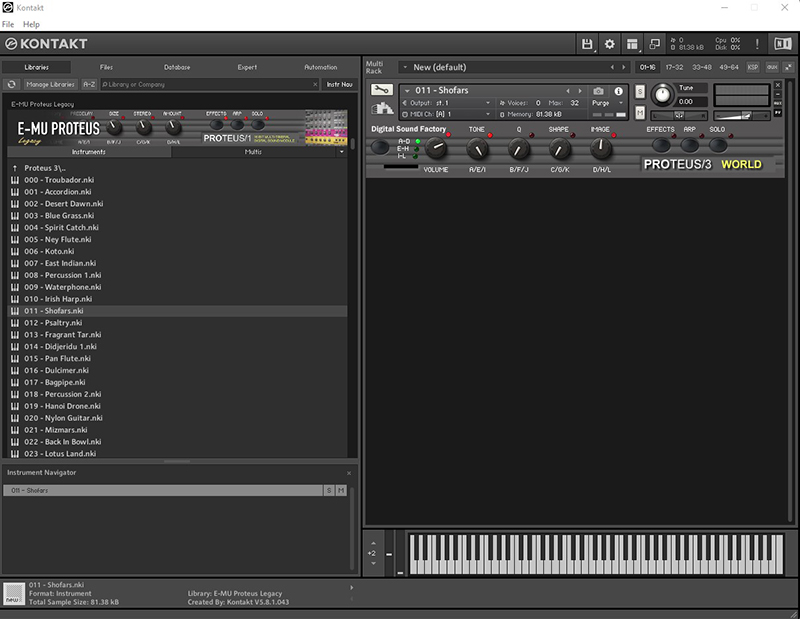Toggle M button in Instrument Navigator
Image resolution: width=800 pixels, height=619 pixels.
341,490
